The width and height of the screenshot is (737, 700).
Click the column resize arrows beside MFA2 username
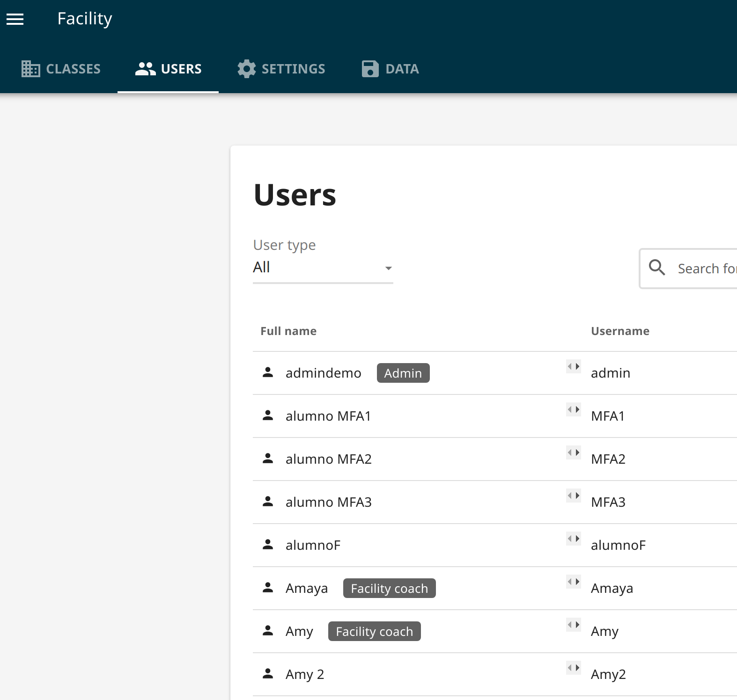(x=574, y=452)
